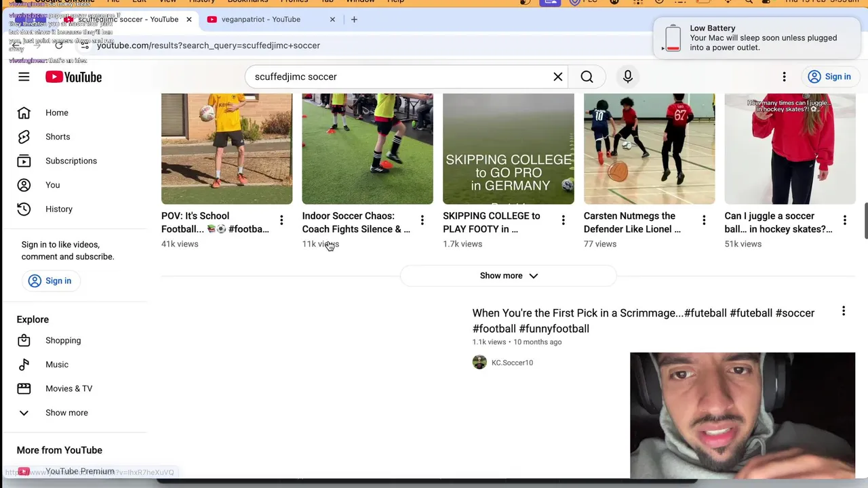
Task: Open SKIPPING COLLEGE to GO PRO thumbnail
Action: click(508, 149)
